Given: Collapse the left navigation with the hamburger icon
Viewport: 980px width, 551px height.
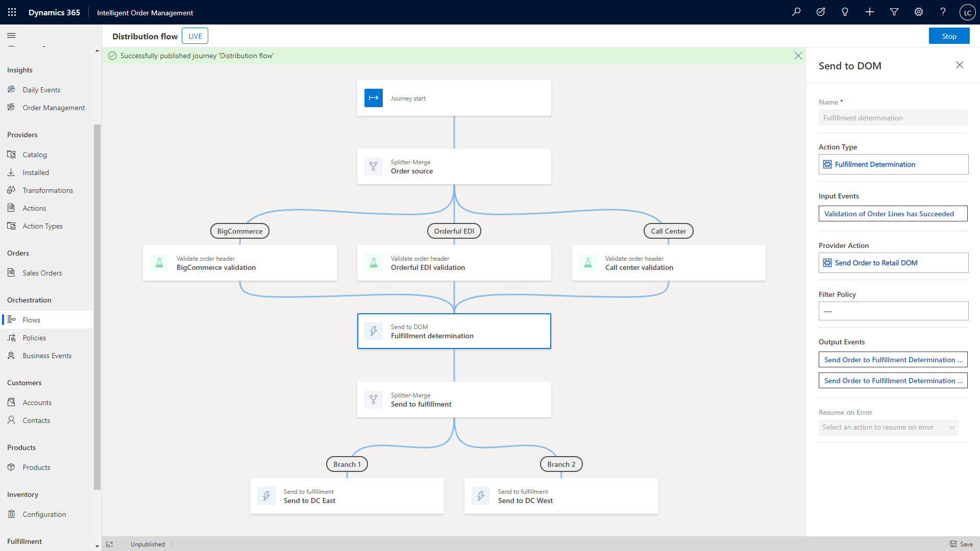Looking at the screenshot, I should tap(11, 36).
